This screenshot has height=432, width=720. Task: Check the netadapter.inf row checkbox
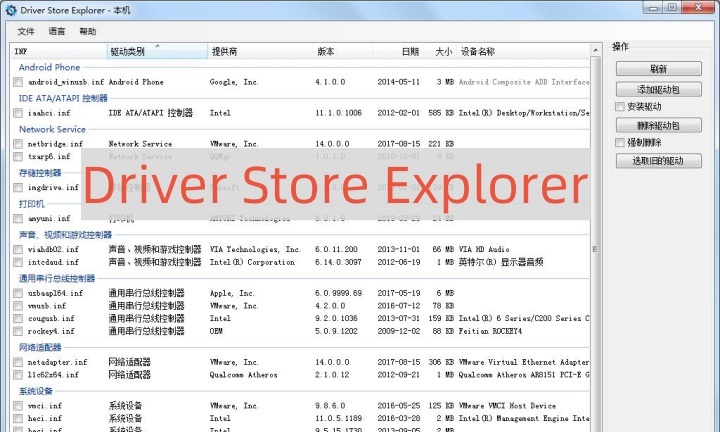click(x=18, y=362)
